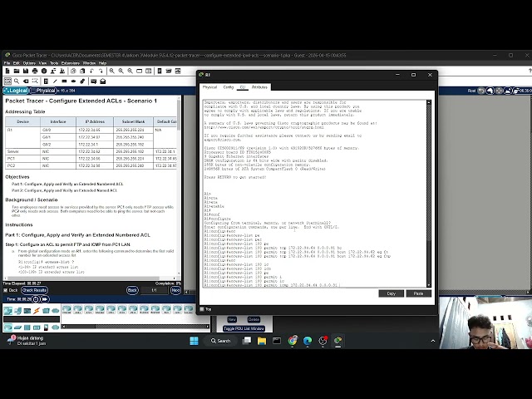Image resolution: width=532 pixels, height=399 pixels.
Task: Print using the printer toolbar icon
Action: (35, 71)
